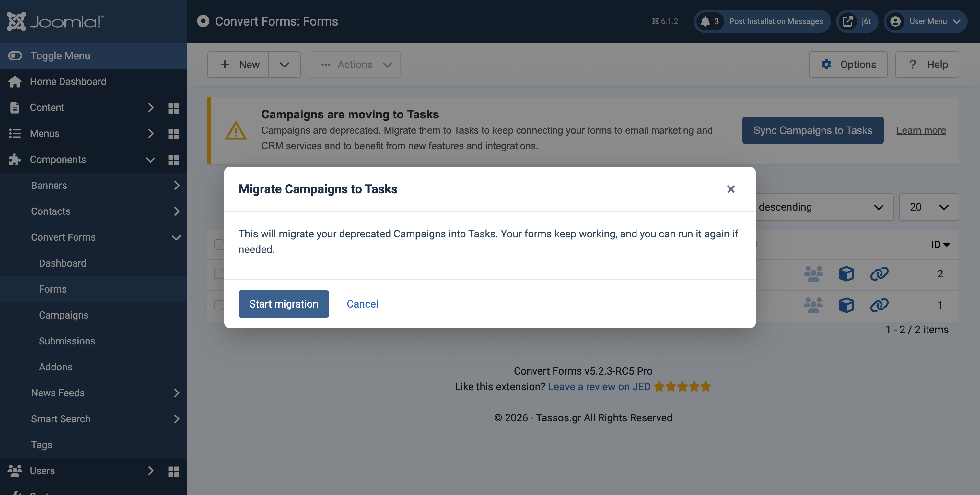Click the link icon for form ID 1
The height and width of the screenshot is (495, 980).
coord(879,305)
